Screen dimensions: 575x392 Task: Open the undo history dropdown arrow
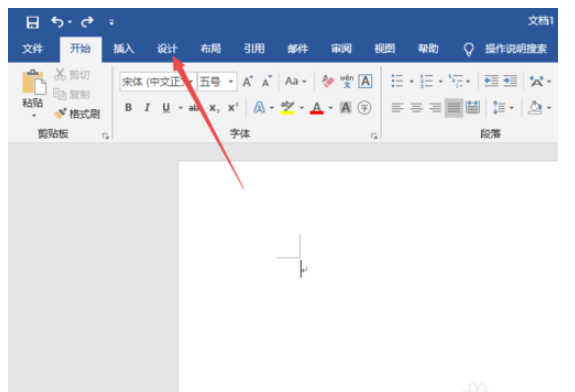point(70,22)
